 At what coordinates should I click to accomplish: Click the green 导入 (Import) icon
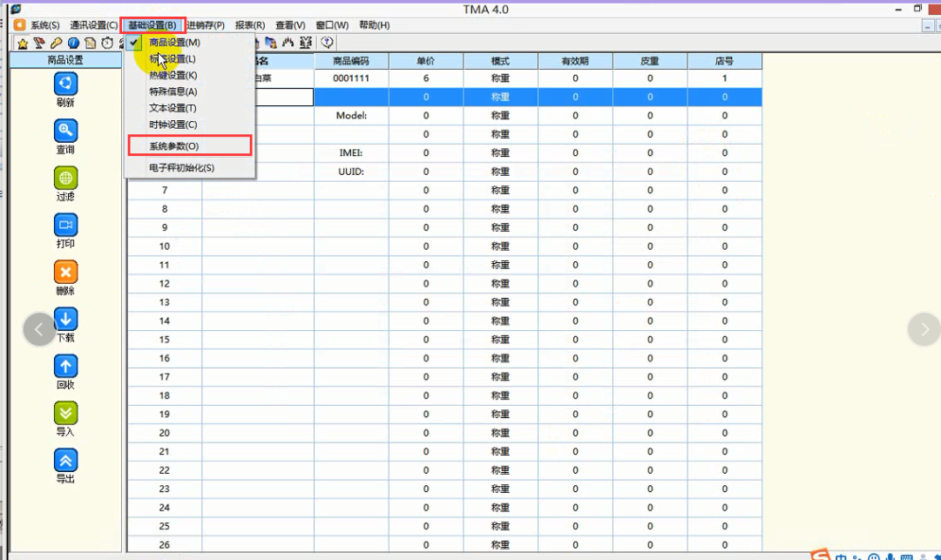(x=66, y=413)
